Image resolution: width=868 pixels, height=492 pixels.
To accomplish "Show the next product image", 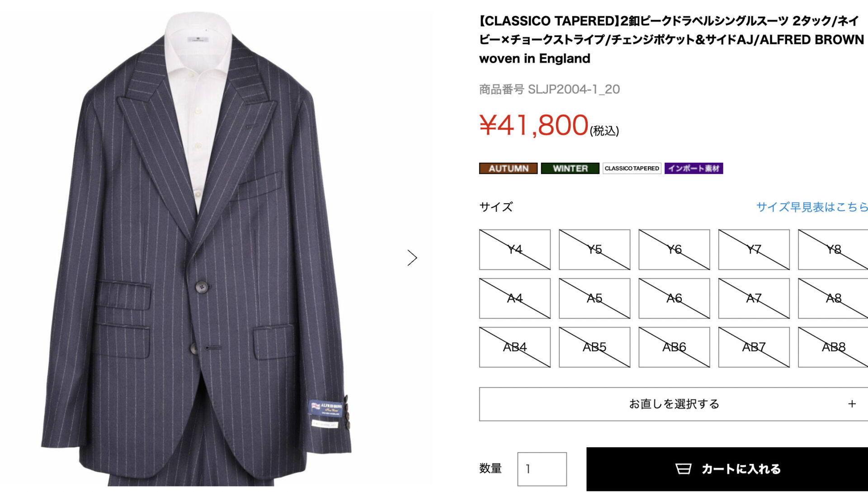I will pos(412,258).
